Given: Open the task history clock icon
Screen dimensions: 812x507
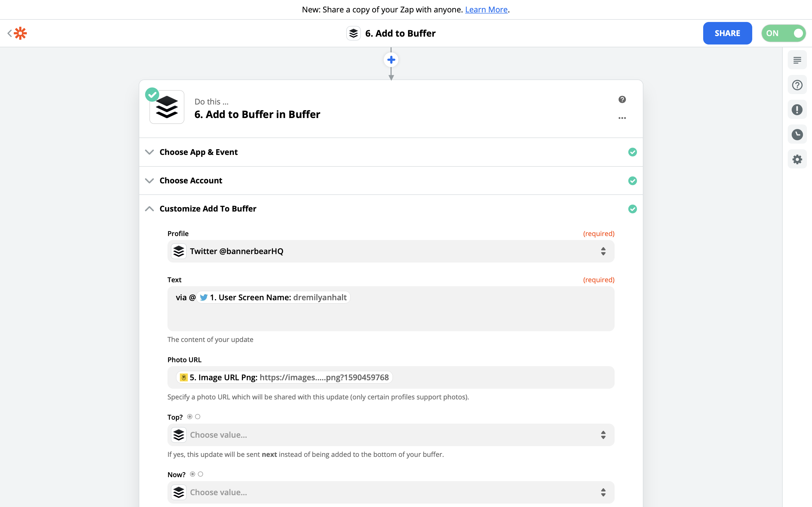Looking at the screenshot, I should 797,134.
